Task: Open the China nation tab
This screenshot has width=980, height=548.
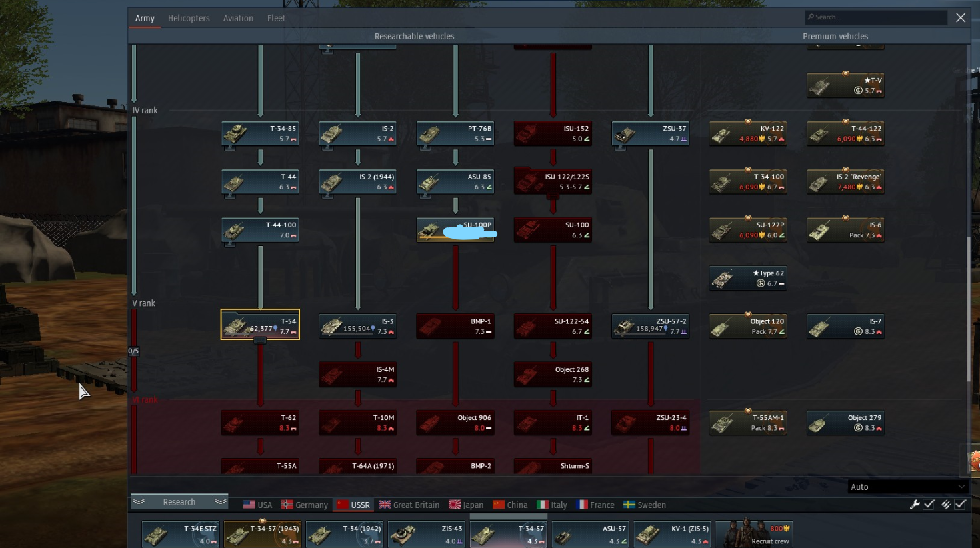Action: [x=510, y=505]
